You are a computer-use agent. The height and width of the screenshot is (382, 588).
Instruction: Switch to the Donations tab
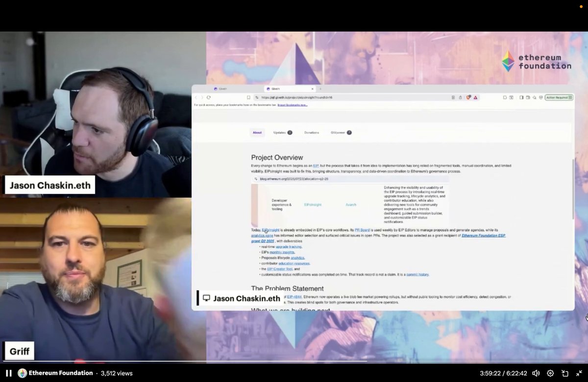tap(312, 133)
